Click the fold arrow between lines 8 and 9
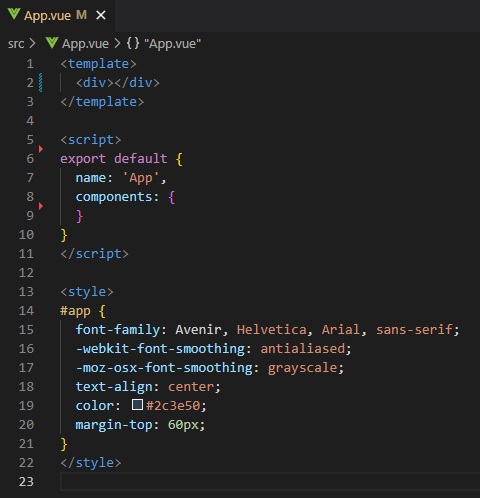The image size is (480, 498). tap(41, 206)
